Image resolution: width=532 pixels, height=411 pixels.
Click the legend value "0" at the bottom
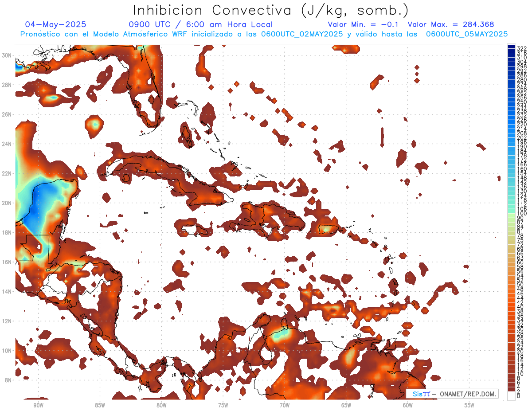tap(519, 396)
